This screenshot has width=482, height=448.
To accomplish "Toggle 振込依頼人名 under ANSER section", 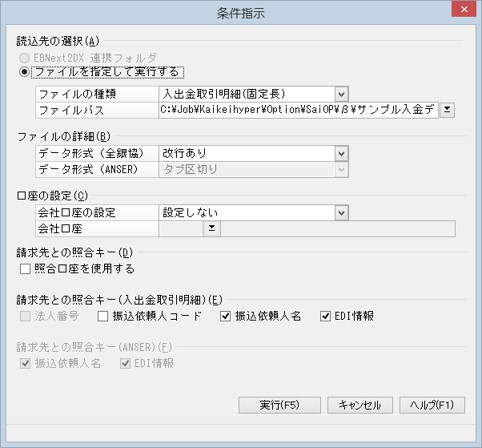I will tap(25, 363).
